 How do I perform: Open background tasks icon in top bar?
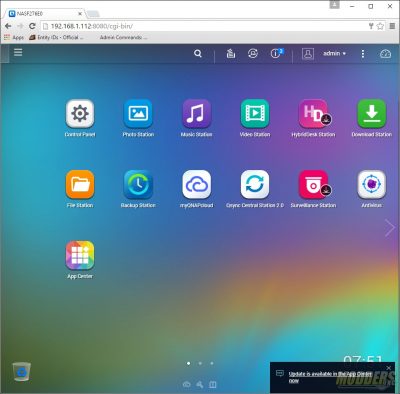coord(231,53)
